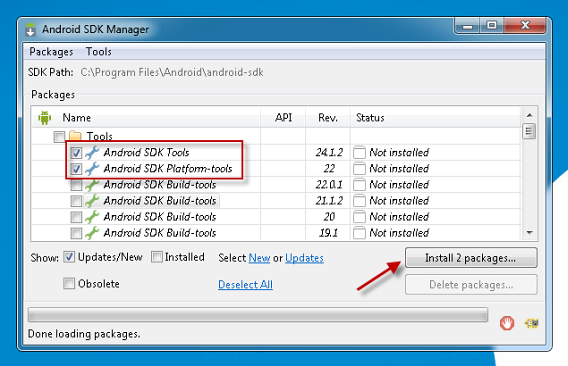The image size is (568, 366).
Task: Select the Tools folder row label
Action: click(100, 137)
